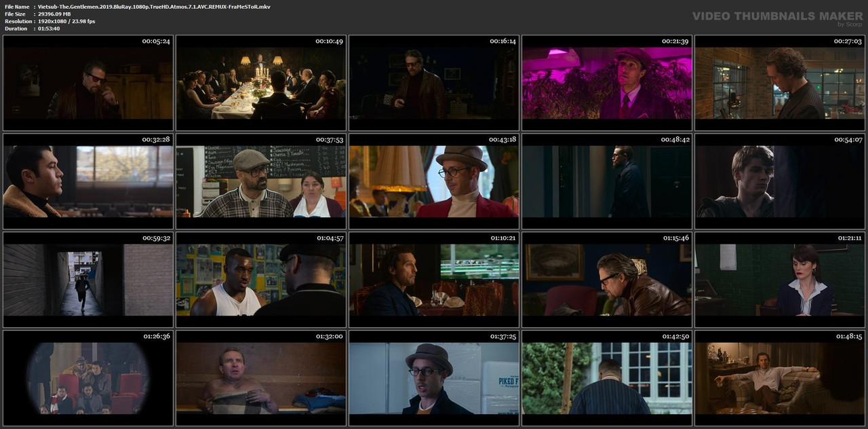Open the scope view thumbnail at 01:26:36
Screen dimensions: 868x429
88,378
